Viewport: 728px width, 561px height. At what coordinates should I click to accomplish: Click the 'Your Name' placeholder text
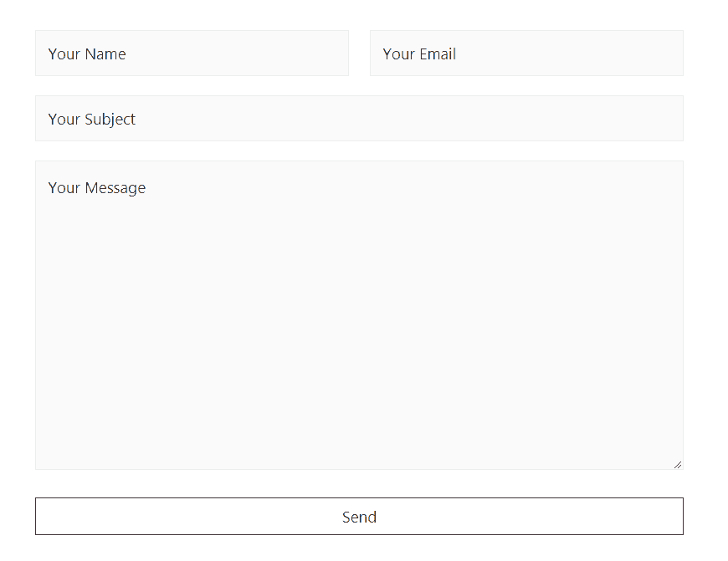click(87, 54)
